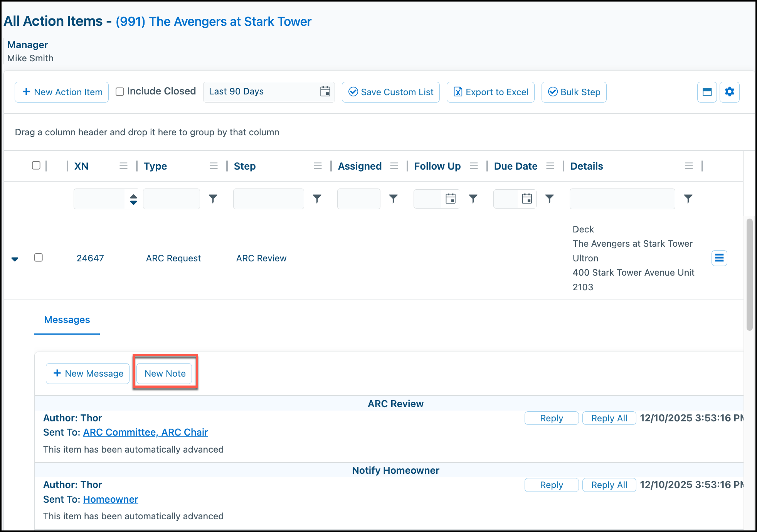Switch to the Messages tab
Image resolution: width=757 pixels, height=532 pixels.
pyautogui.click(x=67, y=320)
